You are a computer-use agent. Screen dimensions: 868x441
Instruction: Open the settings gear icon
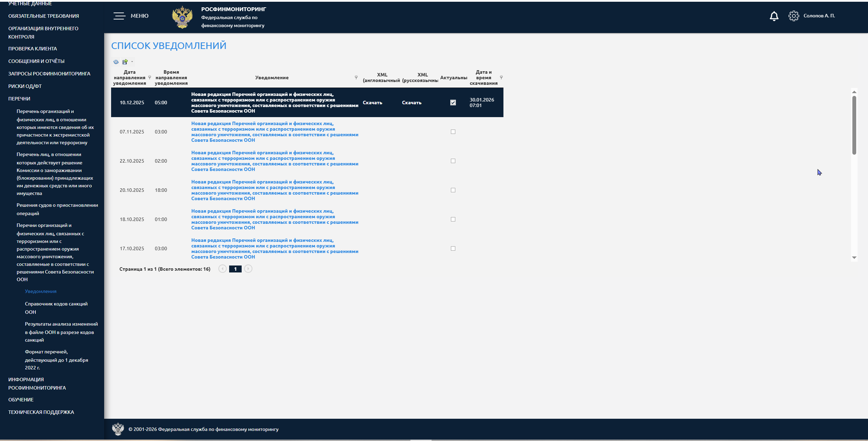(793, 16)
